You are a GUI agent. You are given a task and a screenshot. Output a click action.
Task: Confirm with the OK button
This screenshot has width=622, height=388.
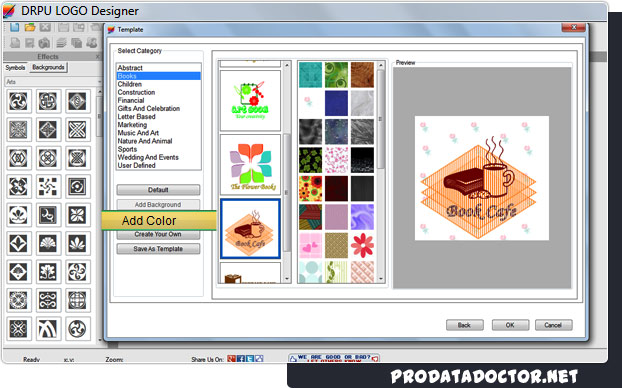click(x=510, y=325)
